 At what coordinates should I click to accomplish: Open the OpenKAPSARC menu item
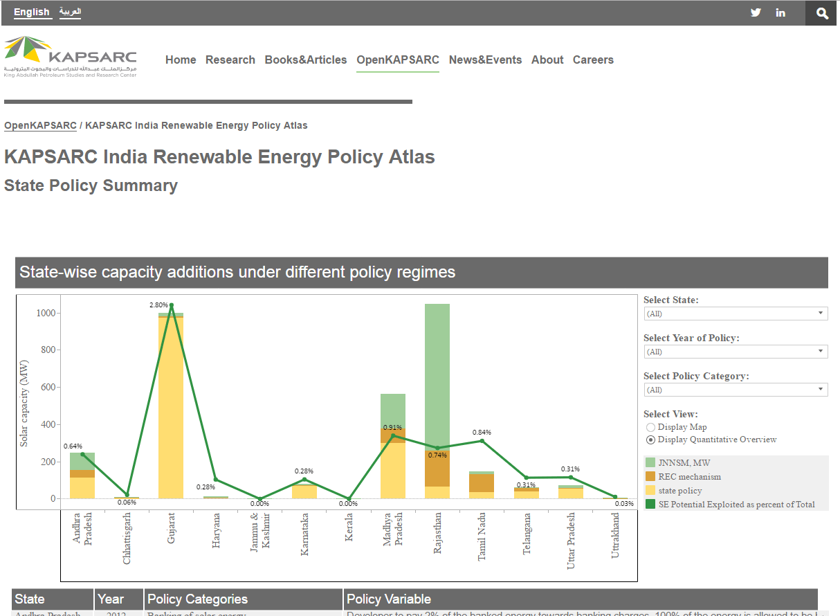398,60
